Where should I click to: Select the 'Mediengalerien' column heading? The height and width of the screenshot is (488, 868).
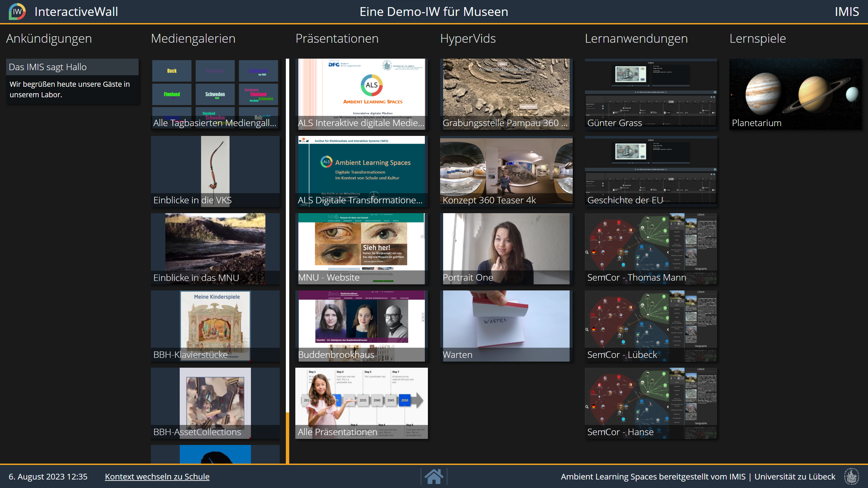tap(193, 39)
